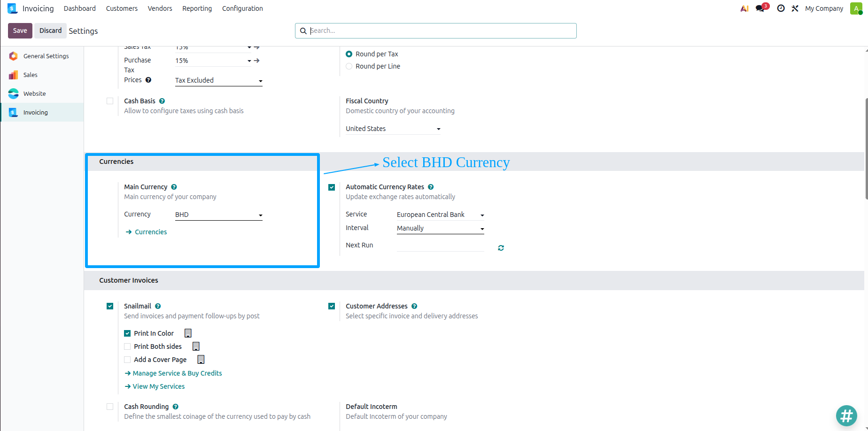Click company icon beside Print Both sides

click(x=196, y=346)
